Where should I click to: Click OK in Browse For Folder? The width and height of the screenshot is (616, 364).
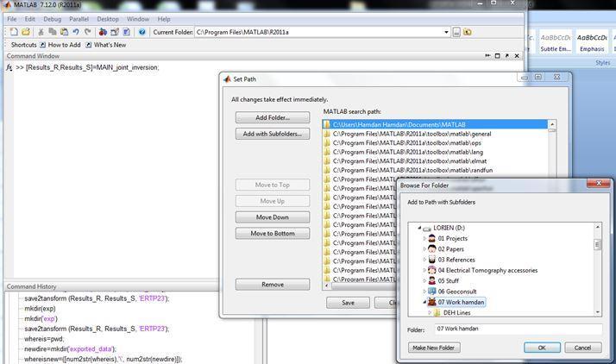542,348
